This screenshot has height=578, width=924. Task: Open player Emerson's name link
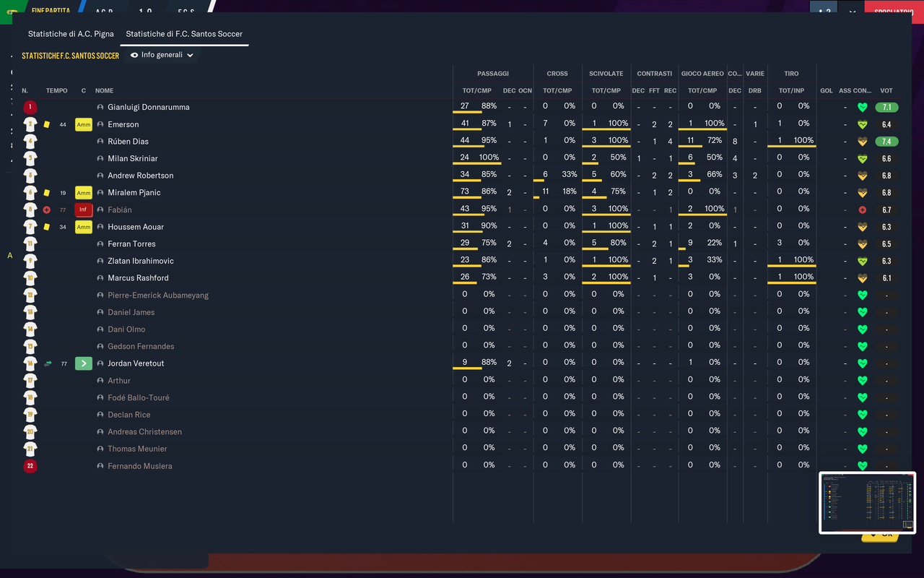click(x=123, y=124)
